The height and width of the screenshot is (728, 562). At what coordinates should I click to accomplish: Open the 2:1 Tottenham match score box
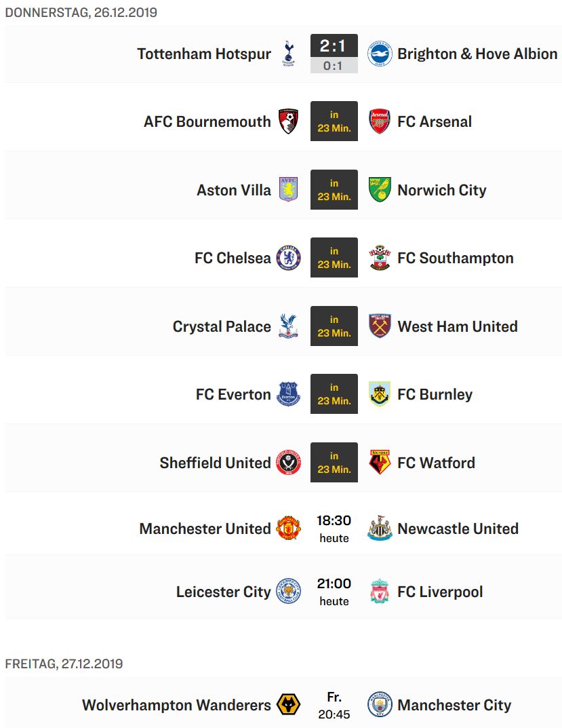coord(334,54)
